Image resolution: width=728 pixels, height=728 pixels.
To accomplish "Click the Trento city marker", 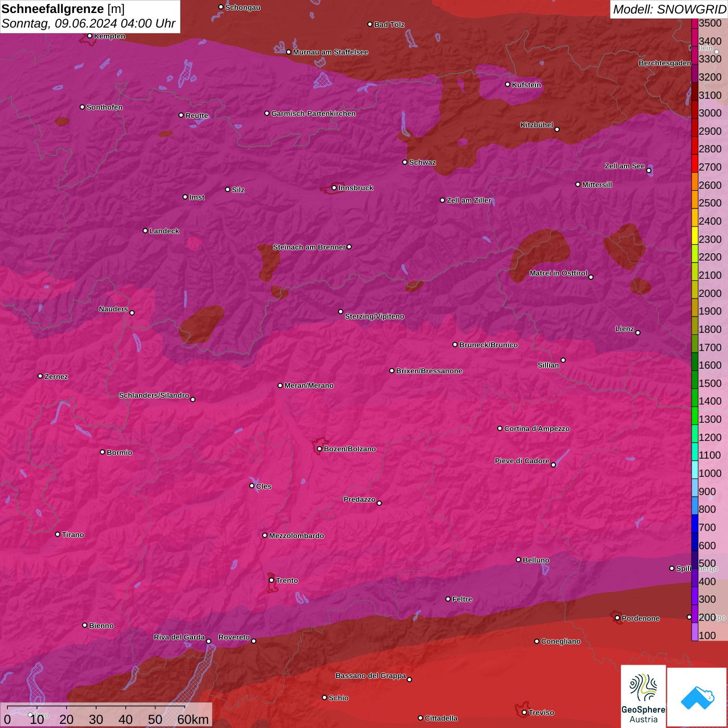I will pyautogui.click(x=271, y=580).
